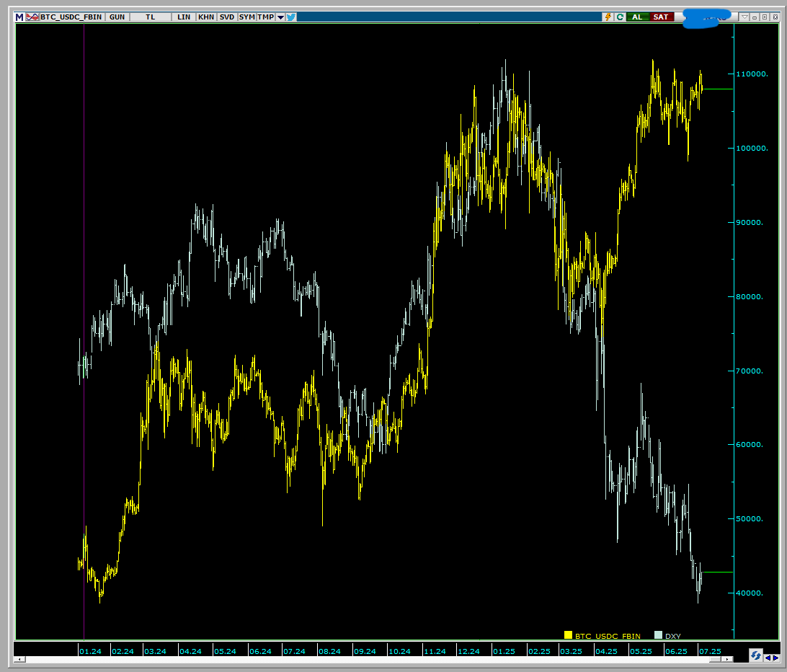The height and width of the screenshot is (672, 787).
Task: Open the window menu triangle dropdown
Action: coord(745,17)
